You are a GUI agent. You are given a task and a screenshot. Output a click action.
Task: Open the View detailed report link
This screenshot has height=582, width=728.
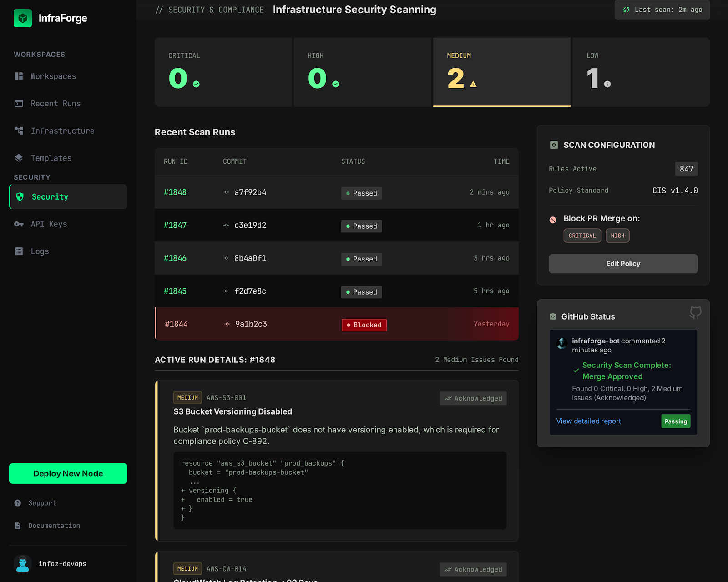[588, 421]
